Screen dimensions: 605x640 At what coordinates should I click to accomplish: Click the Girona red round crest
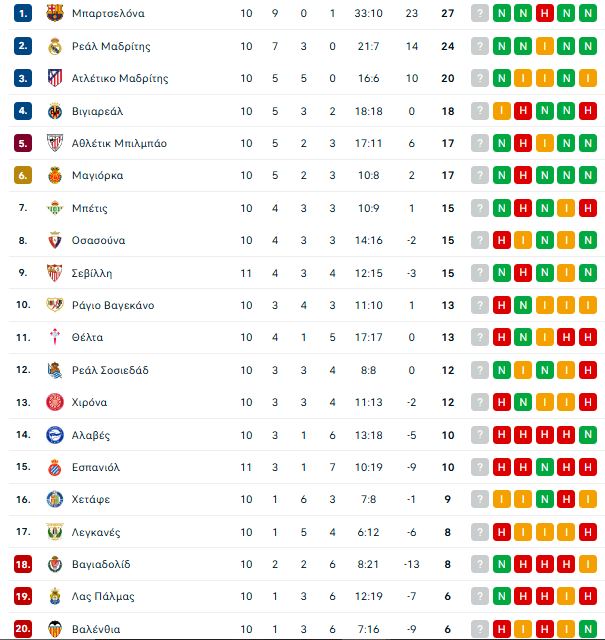click(x=55, y=402)
